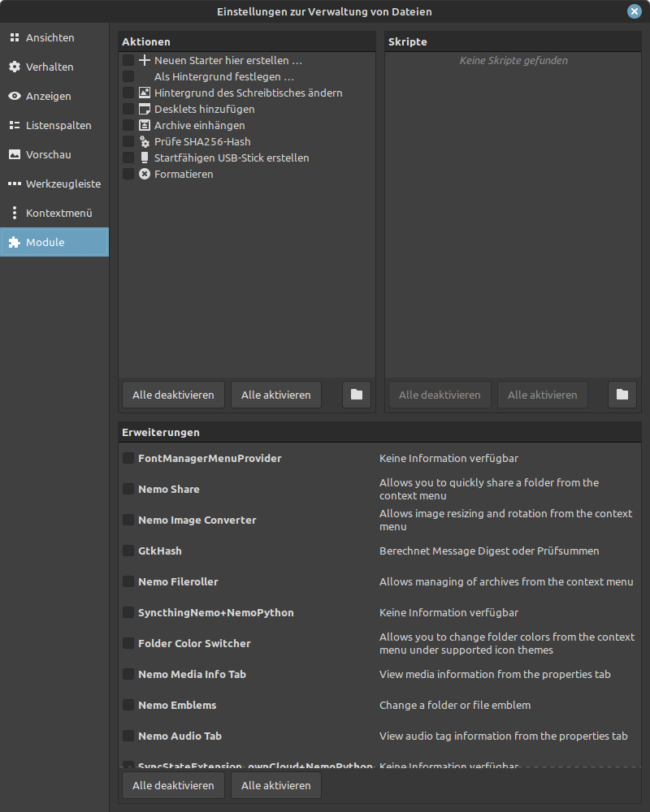
Task: Click the Archive einhängen icon
Action: coord(145,125)
